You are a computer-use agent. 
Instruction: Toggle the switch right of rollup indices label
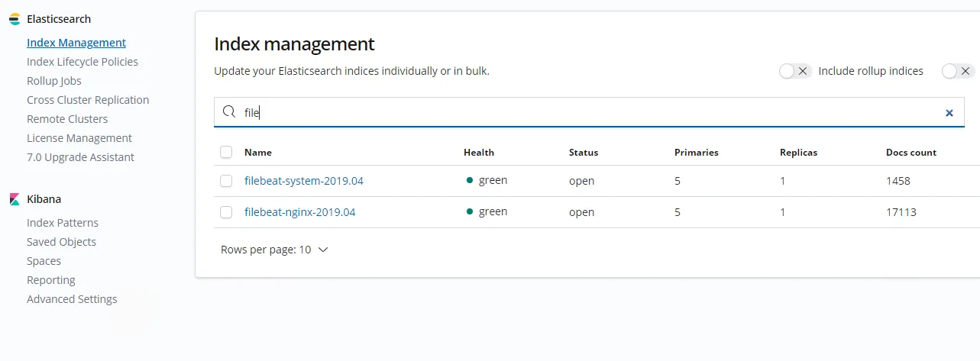pos(958,71)
